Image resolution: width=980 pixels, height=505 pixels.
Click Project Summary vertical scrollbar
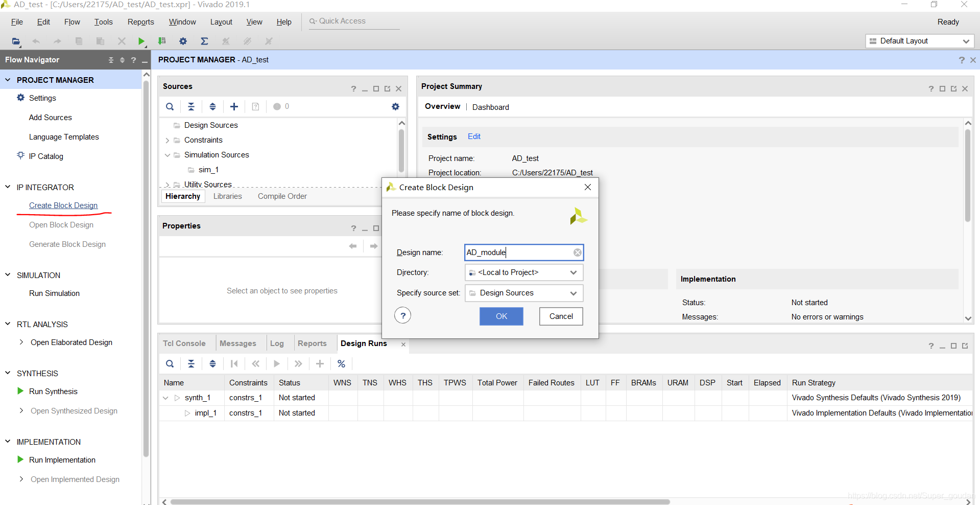(968, 175)
